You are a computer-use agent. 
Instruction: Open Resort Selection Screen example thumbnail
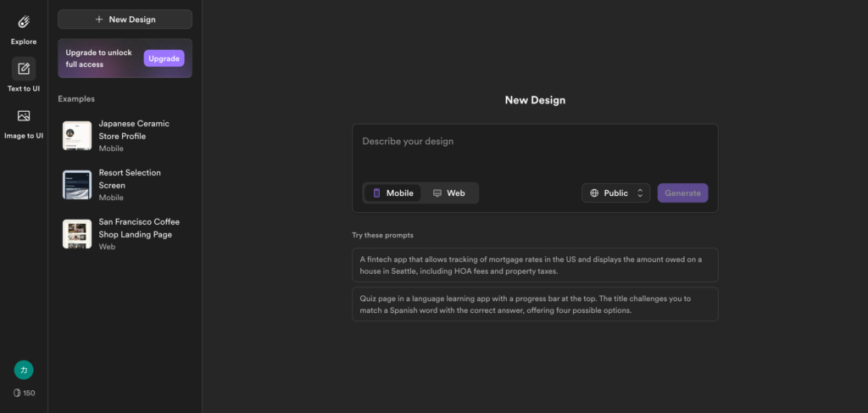click(77, 185)
